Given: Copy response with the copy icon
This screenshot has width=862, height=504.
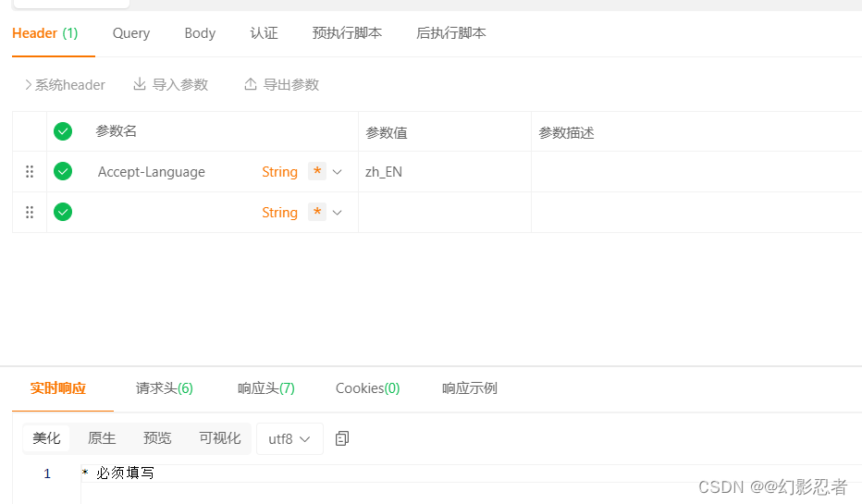Looking at the screenshot, I should tap(342, 438).
